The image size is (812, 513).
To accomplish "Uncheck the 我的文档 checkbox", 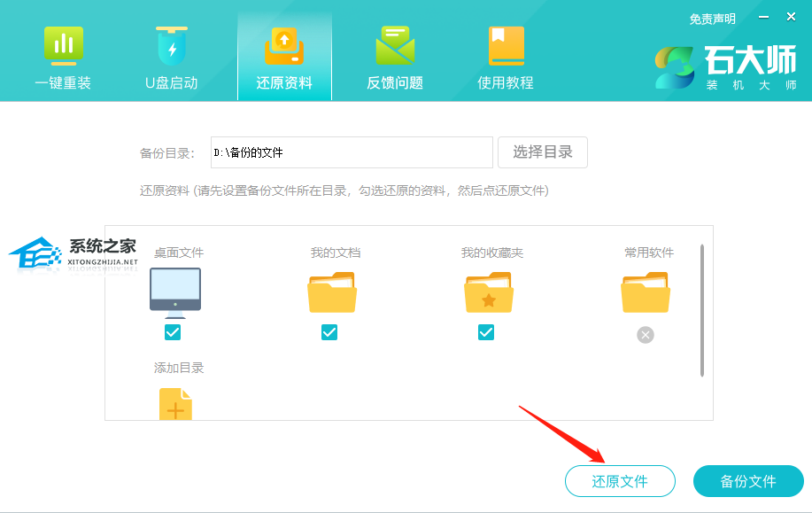I will tap(329, 332).
